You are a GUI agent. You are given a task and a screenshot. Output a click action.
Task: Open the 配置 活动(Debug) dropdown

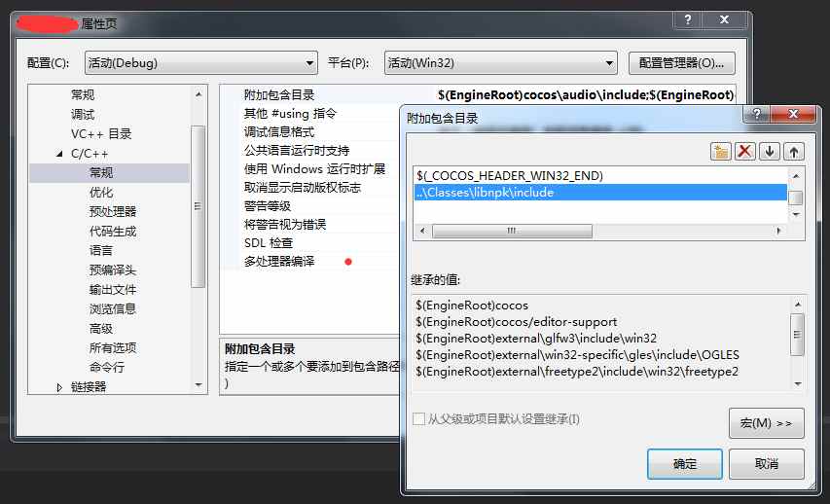(x=201, y=63)
